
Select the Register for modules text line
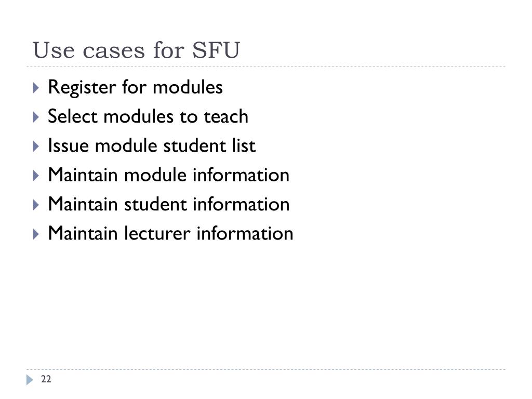[x=136, y=87]
